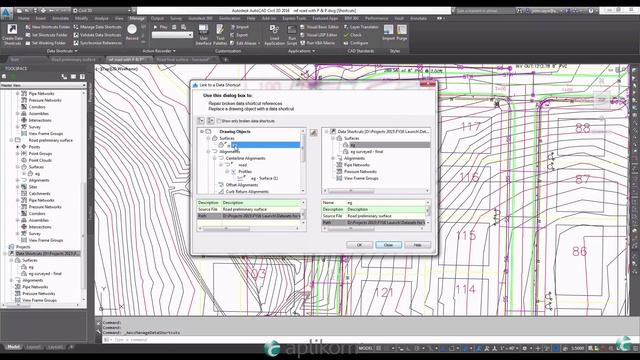Select Projects node in Toolspace
The image size is (640, 360).
pos(23,247)
